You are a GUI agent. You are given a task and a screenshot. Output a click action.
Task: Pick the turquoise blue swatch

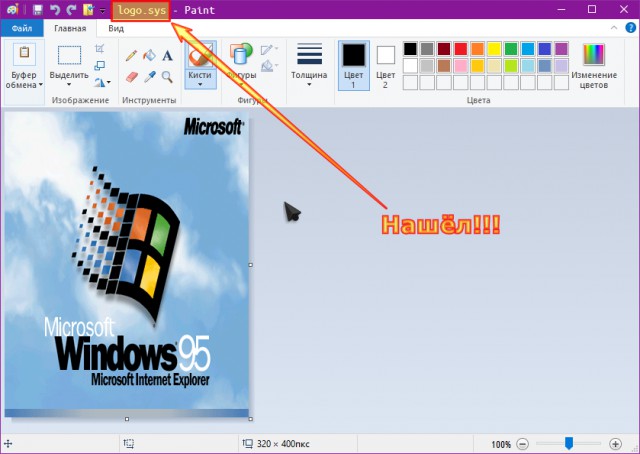[528, 49]
